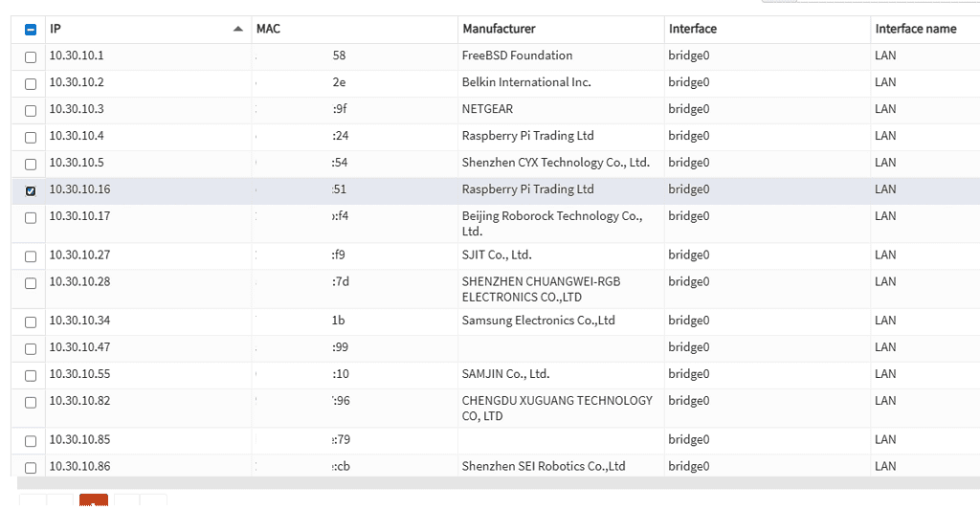Click the Interface name column header

915,30
